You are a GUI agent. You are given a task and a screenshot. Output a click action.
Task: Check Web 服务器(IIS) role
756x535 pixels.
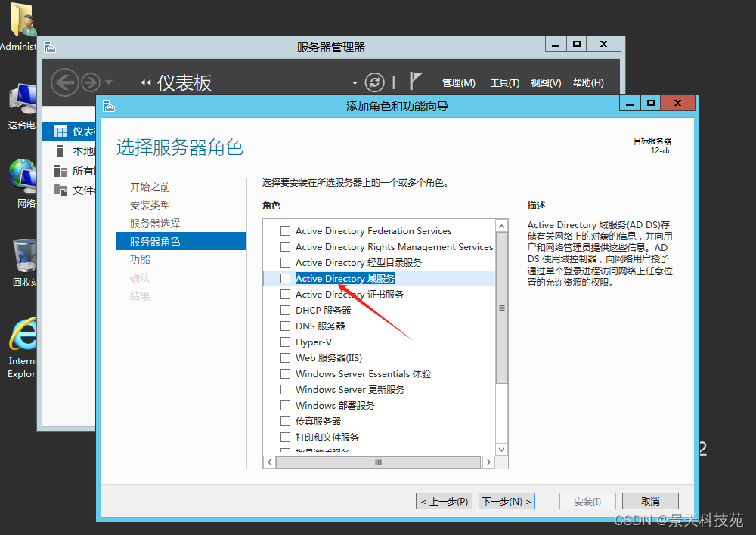[286, 357]
